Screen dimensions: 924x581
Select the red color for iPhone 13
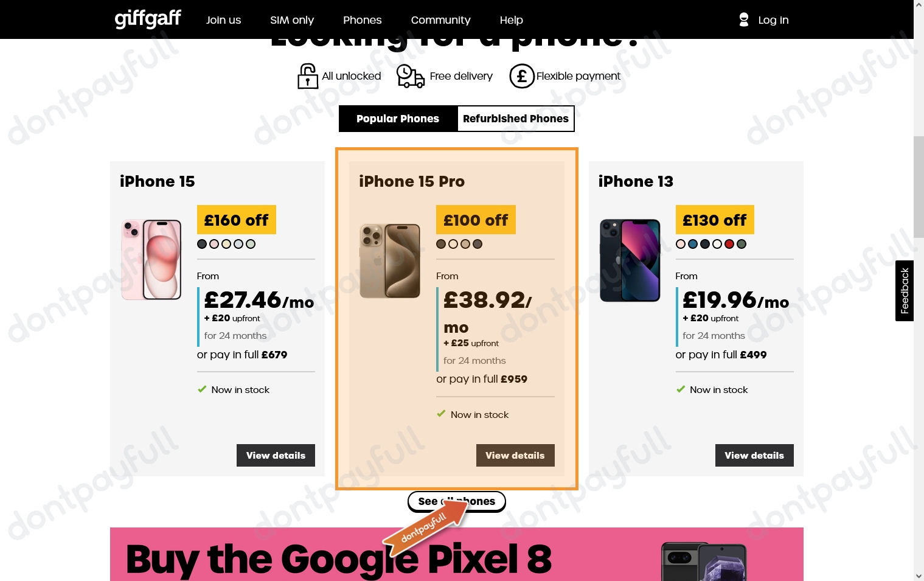[x=729, y=243]
